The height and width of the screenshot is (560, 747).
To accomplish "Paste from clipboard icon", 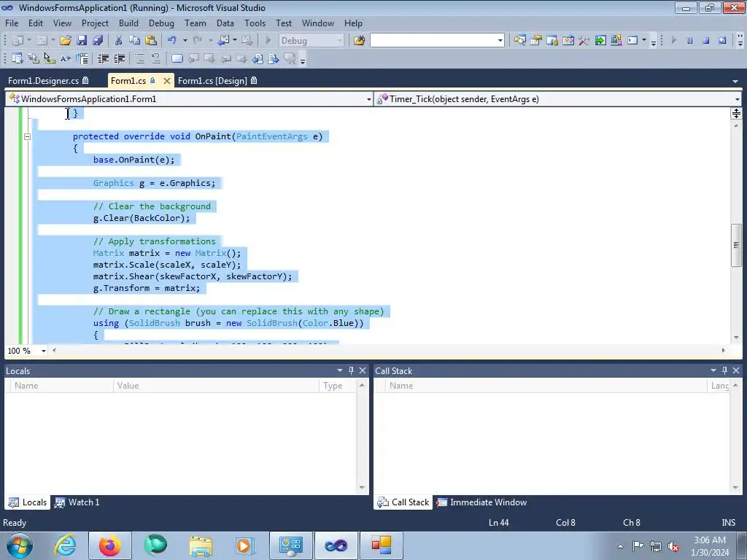I will [x=151, y=41].
